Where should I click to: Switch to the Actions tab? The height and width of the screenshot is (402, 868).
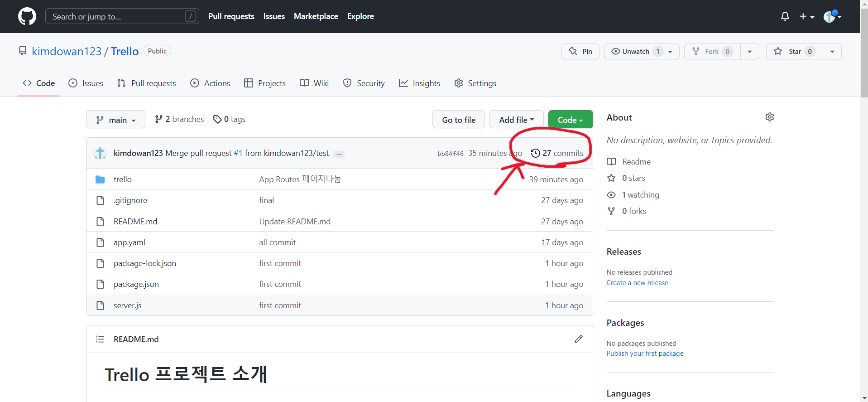(x=211, y=83)
